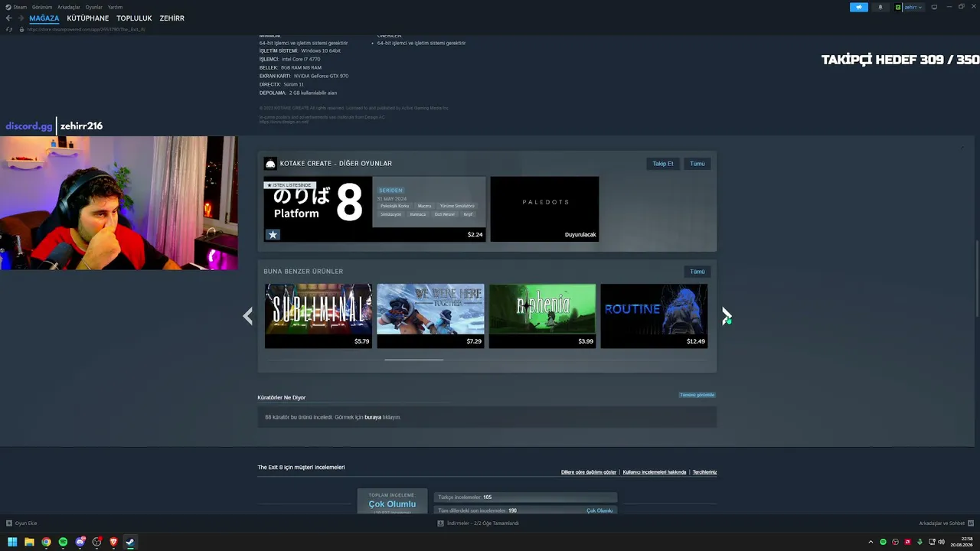Open the PALEDOTS game capsule
The height and width of the screenshot is (551, 980).
coord(544,209)
